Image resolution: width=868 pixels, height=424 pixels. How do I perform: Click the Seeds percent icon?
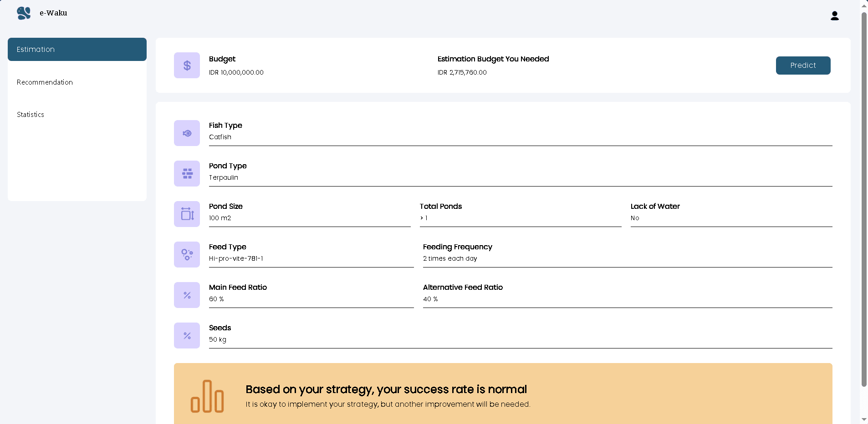[187, 336]
